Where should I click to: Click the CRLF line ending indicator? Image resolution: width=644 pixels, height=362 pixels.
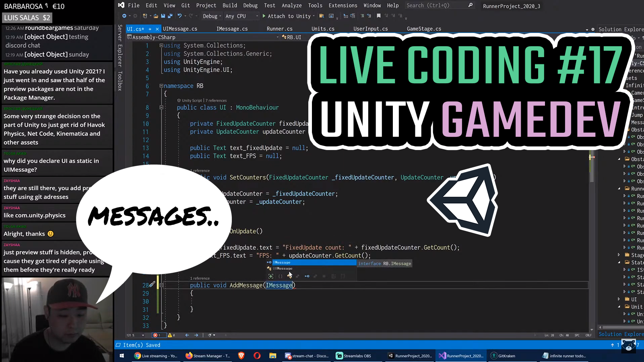(588, 335)
